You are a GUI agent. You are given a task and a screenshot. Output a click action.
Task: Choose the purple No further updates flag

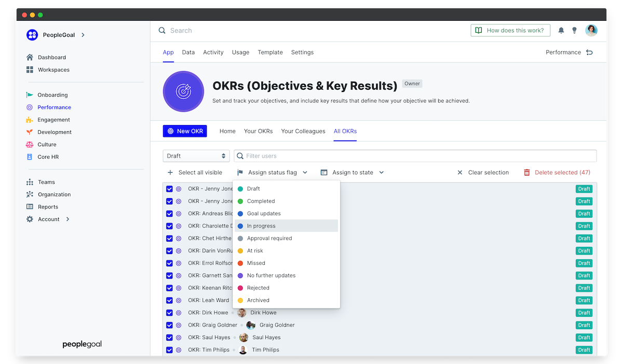click(286, 276)
